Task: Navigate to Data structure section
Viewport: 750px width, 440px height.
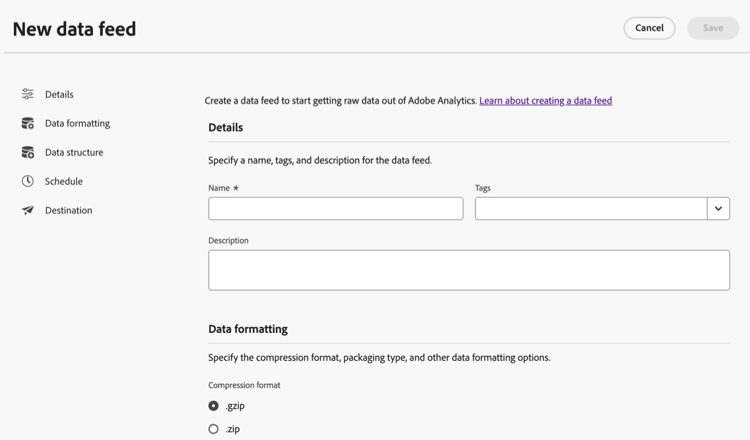Action: 74,152
